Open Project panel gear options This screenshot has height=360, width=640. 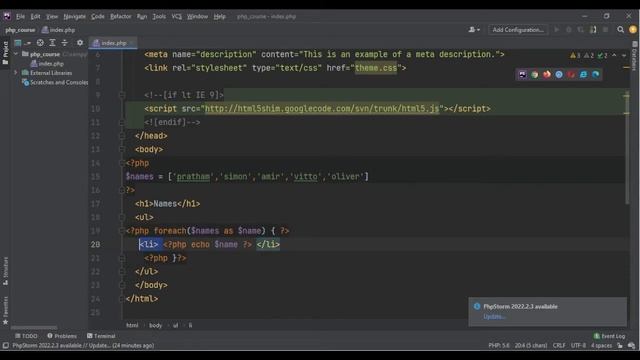point(80,43)
